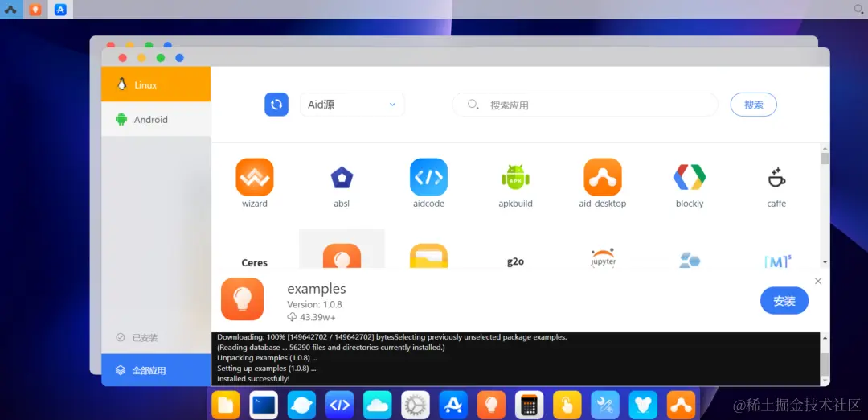
Task: Open the wrench tools icon in dock
Action: tap(605, 405)
